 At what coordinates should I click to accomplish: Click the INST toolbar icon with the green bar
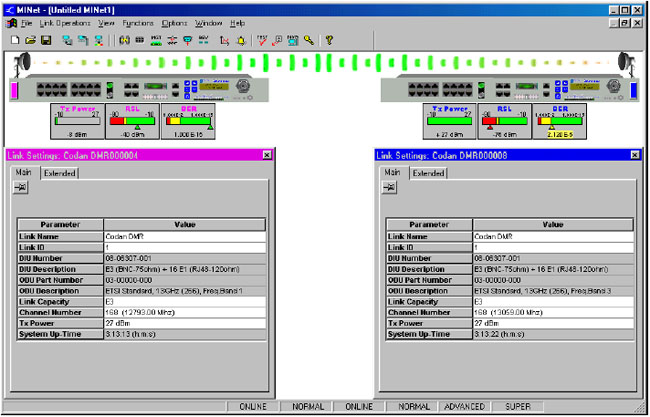(x=156, y=40)
